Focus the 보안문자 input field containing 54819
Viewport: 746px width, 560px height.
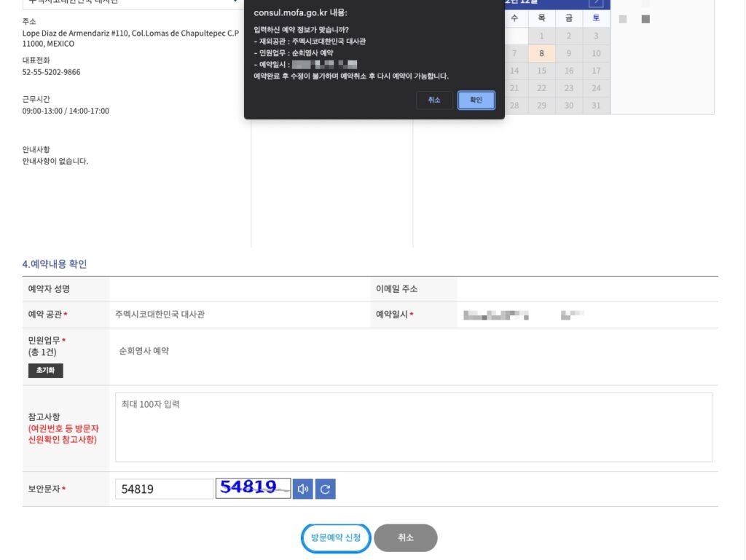[164, 489]
